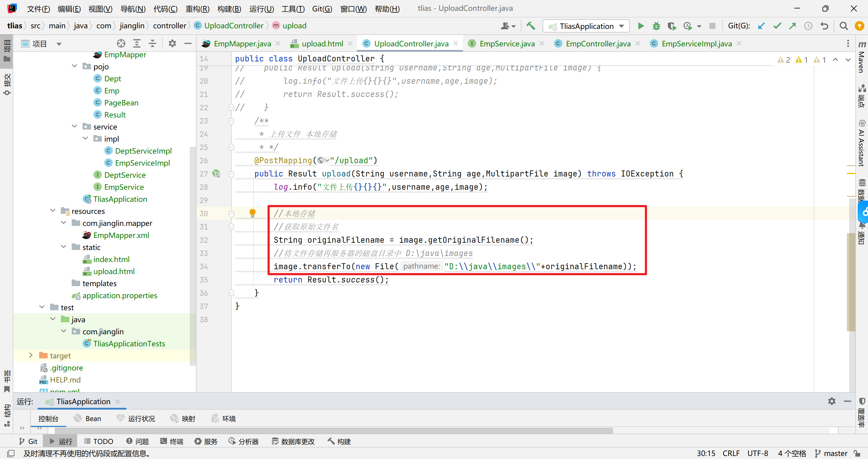Open the 构建(B) menu

pos(229,8)
